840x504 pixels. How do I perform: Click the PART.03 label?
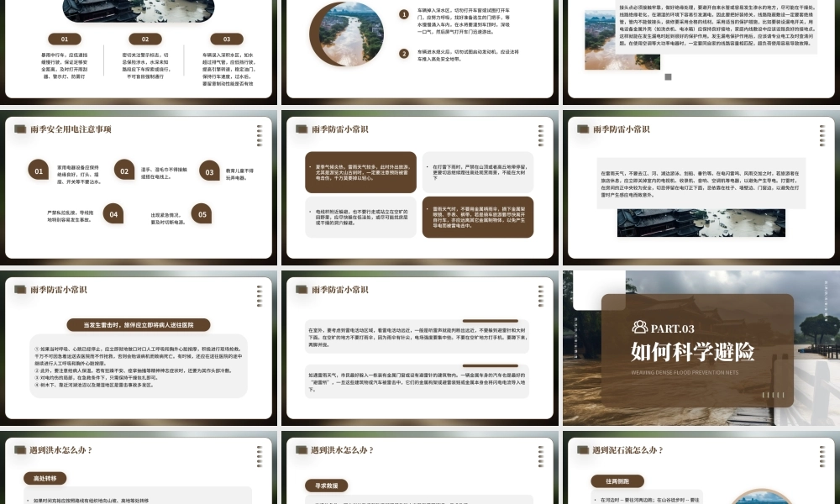click(672, 328)
